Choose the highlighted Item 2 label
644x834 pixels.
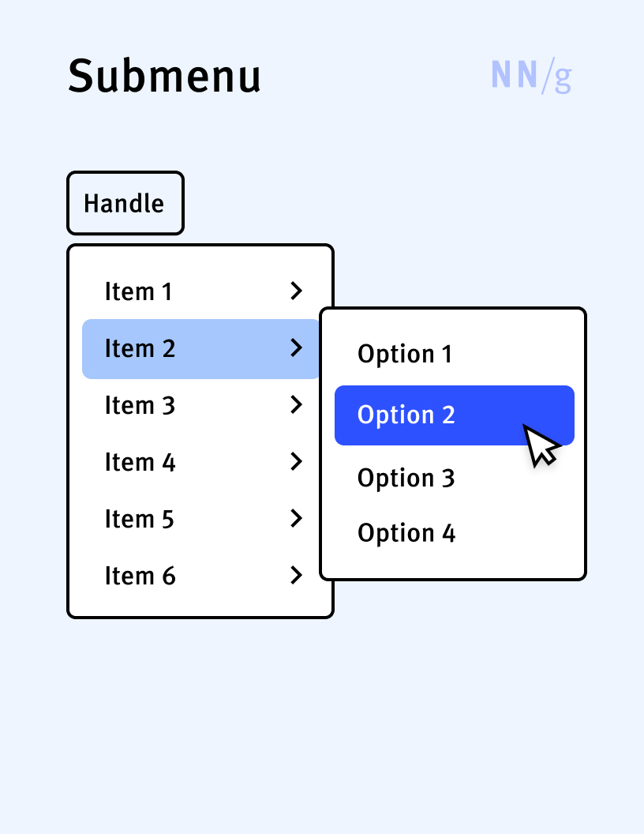click(140, 348)
